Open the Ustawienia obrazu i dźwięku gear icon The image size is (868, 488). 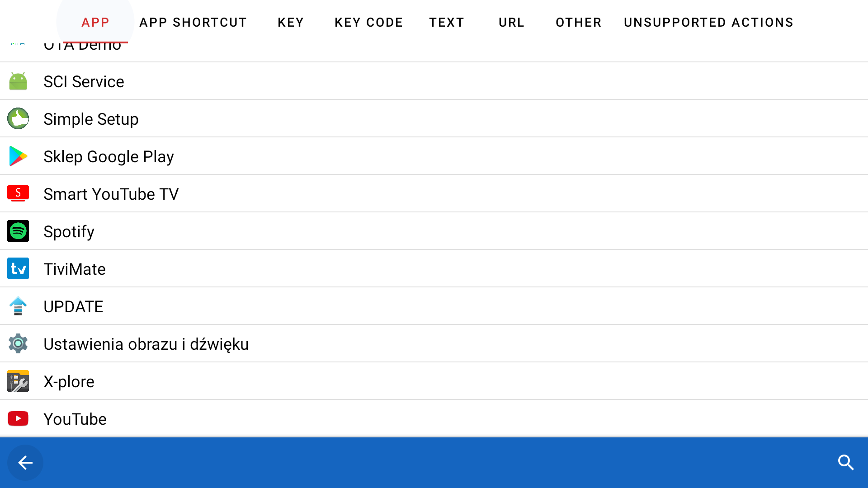pyautogui.click(x=18, y=343)
